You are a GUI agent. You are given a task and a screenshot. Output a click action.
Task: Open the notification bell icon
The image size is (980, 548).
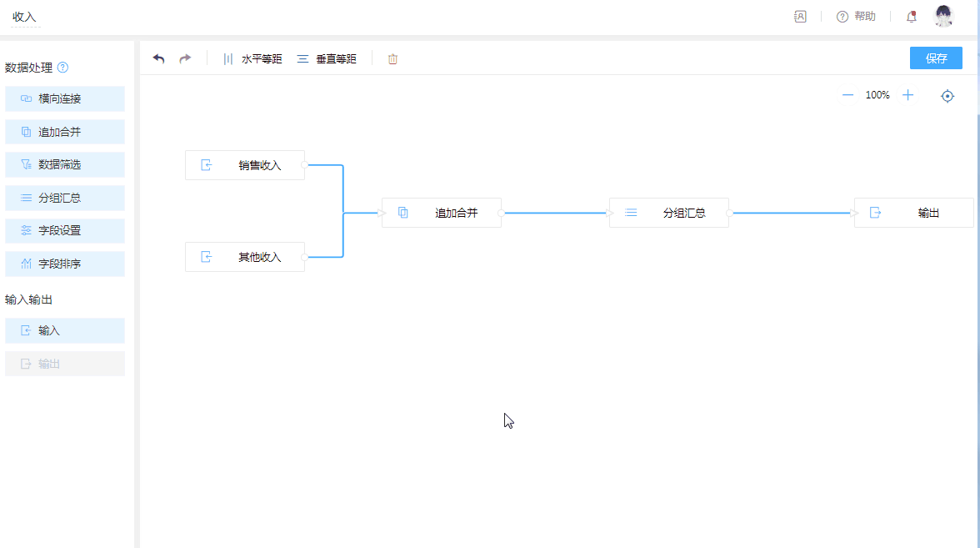pyautogui.click(x=911, y=17)
